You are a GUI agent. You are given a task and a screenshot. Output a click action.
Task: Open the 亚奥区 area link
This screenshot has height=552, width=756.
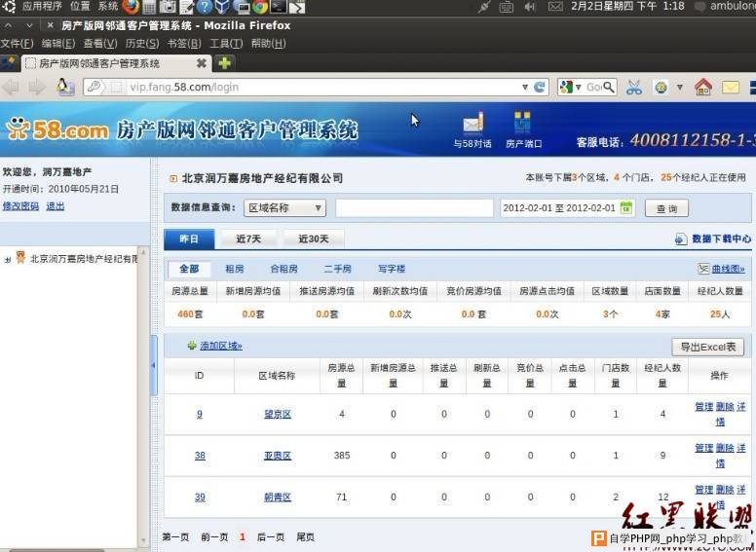point(278,456)
